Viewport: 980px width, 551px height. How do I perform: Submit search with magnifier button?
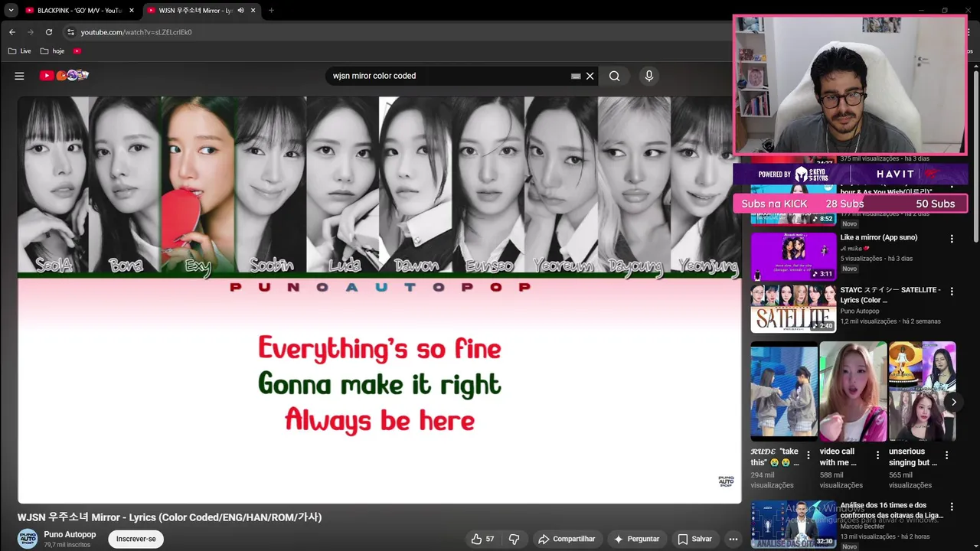point(614,76)
